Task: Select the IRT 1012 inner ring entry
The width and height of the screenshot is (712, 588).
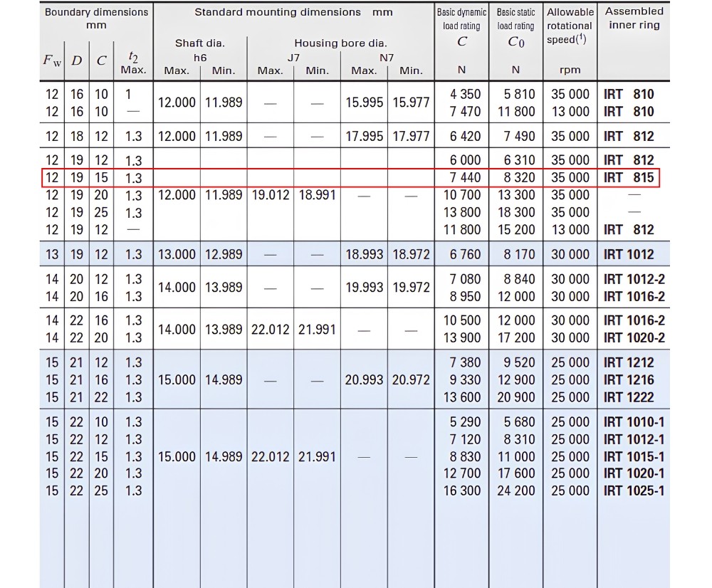Action: pos(629,254)
